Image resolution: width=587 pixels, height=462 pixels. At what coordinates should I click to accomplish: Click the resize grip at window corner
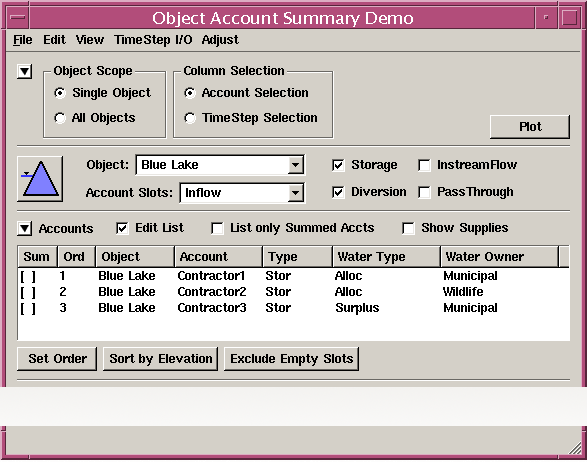pyautogui.click(x=575, y=447)
